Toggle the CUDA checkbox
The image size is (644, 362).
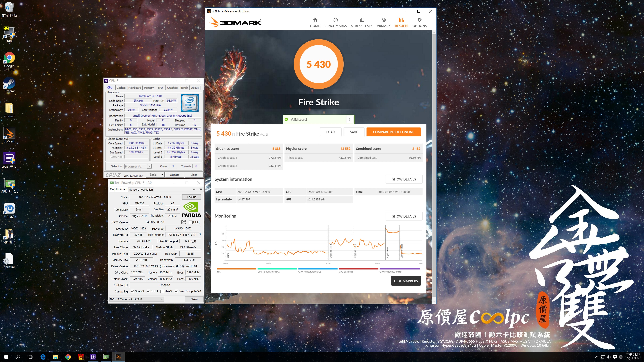(x=148, y=291)
